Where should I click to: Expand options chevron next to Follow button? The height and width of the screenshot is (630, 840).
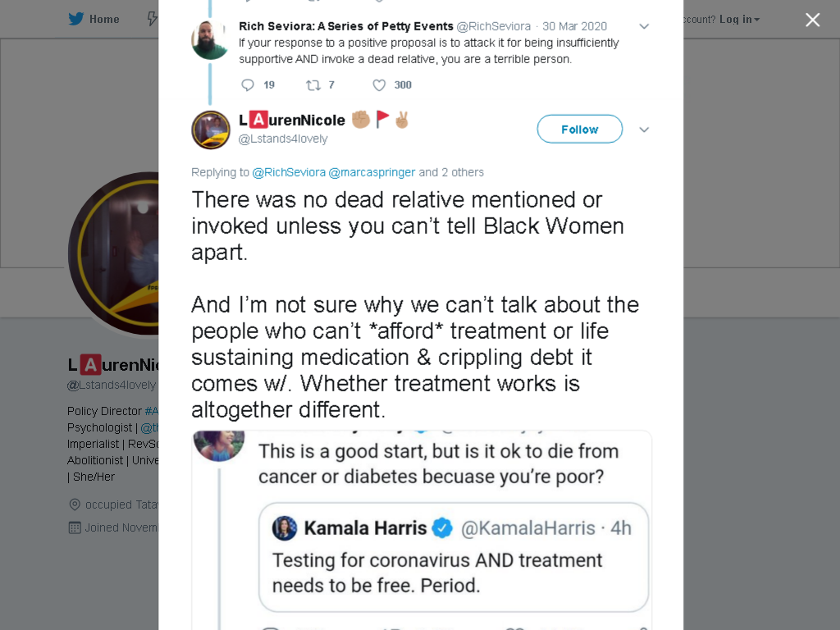pos(644,130)
